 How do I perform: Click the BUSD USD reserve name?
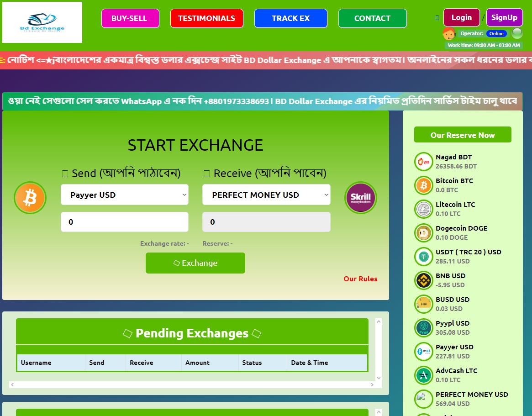[x=453, y=300]
